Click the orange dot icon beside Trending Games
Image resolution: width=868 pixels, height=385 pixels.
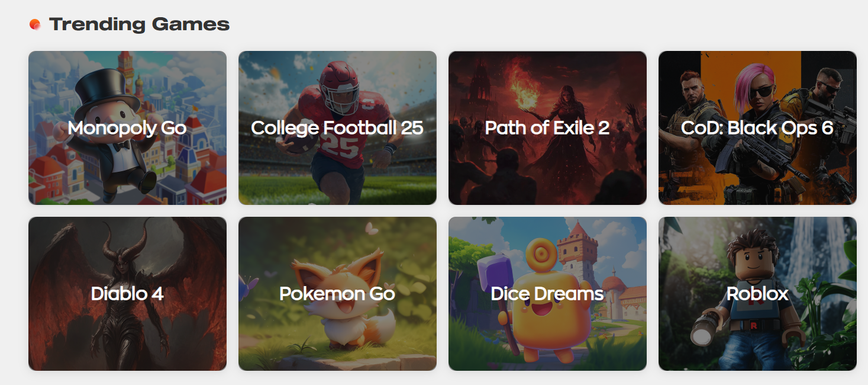tap(35, 24)
